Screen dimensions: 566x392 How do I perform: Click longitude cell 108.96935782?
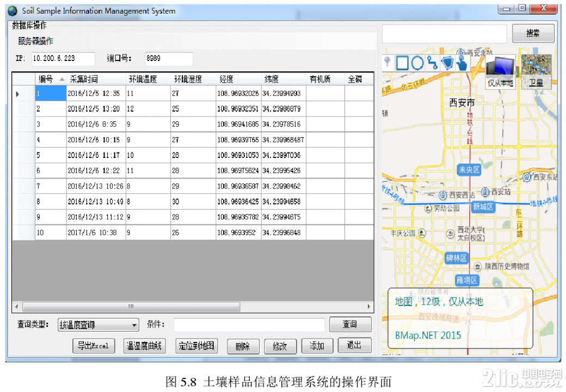pos(238,217)
